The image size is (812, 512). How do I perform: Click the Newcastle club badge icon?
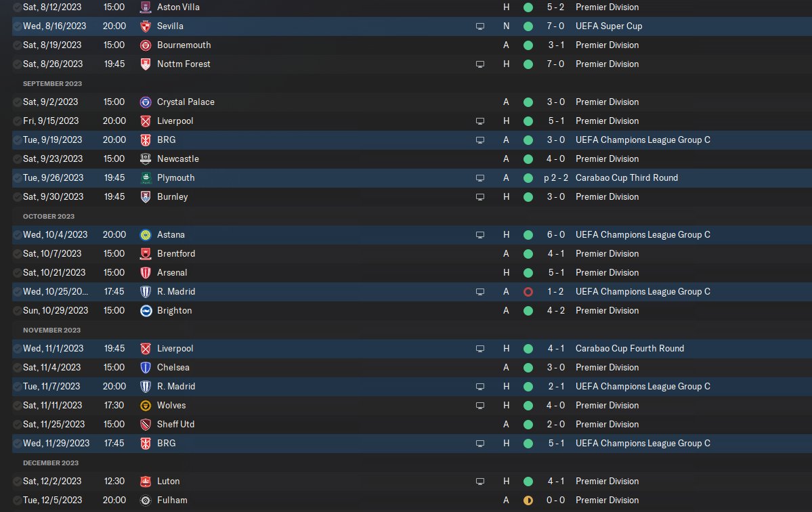click(x=145, y=159)
